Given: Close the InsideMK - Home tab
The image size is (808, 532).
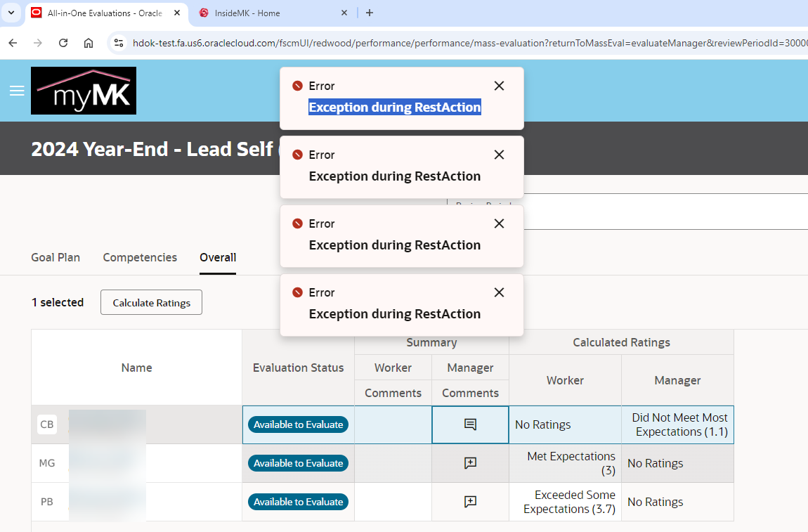Looking at the screenshot, I should (x=344, y=13).
